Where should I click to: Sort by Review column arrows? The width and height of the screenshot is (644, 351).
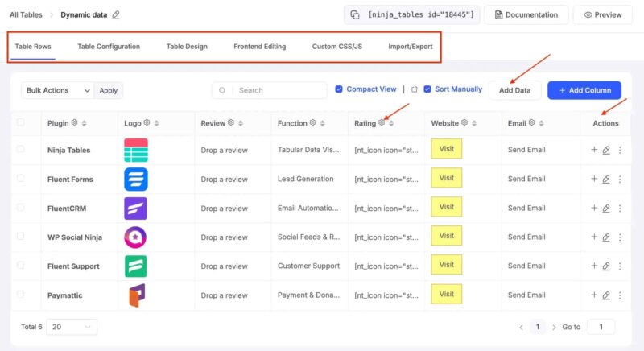(241, 123)
